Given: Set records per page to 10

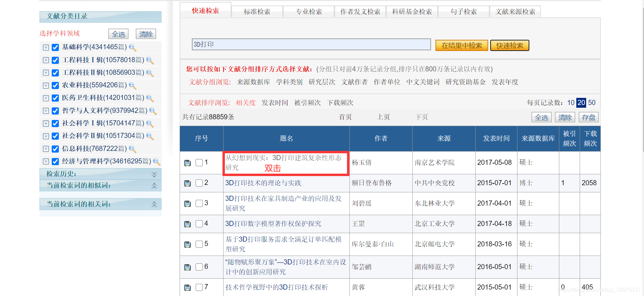Looking at the screenshot, I should click(x=571, y=103).
